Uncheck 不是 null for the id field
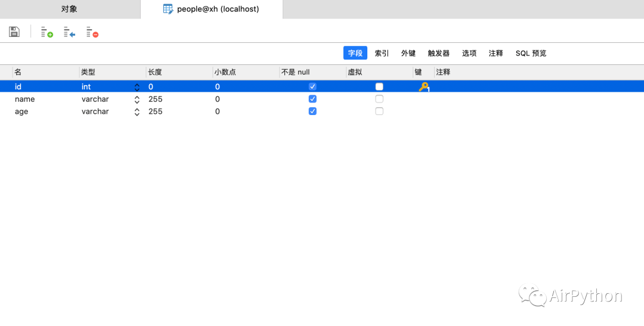The height and width of the screenshot is (326, 644). tap(312, 86)
